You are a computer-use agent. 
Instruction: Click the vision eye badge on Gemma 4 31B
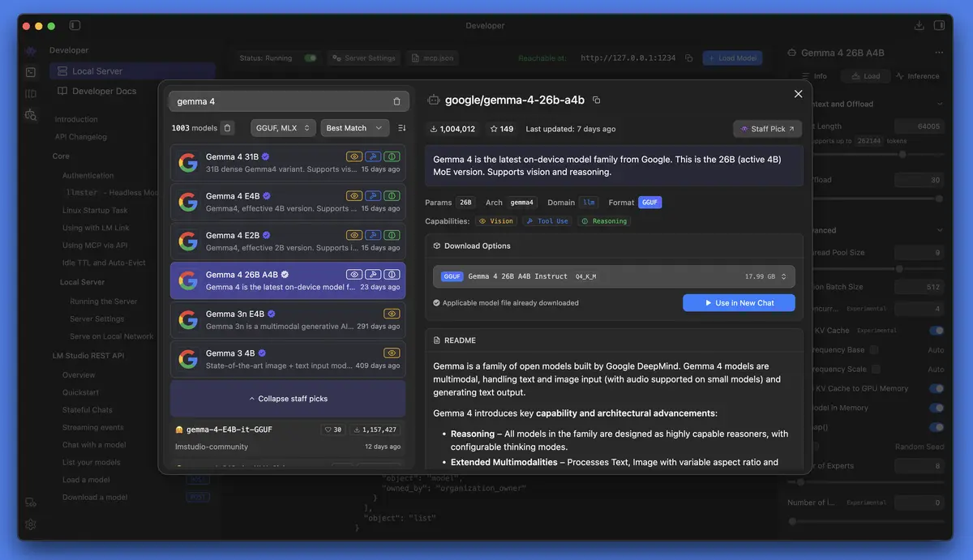[x=354, y=156]
